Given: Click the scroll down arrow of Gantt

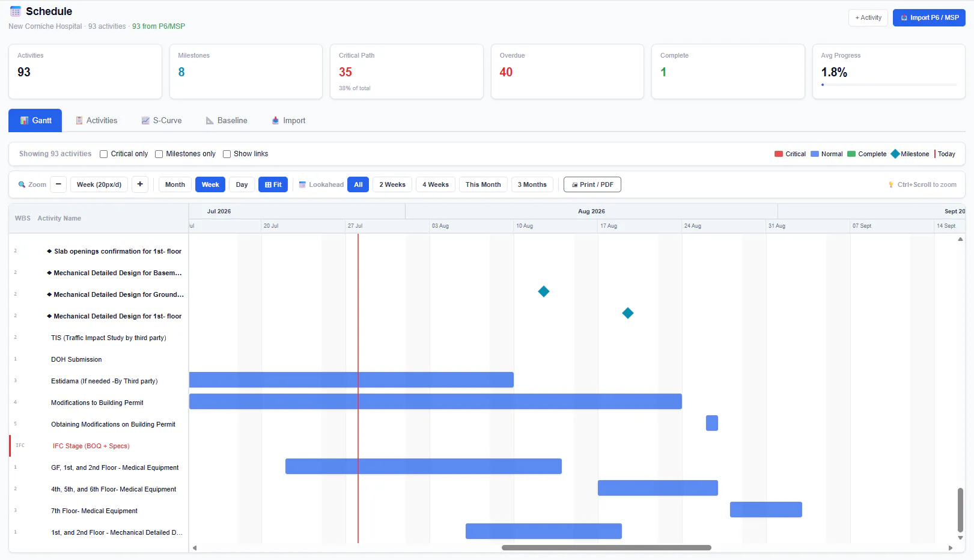Looking at the screenshot, I should point(960,538).
